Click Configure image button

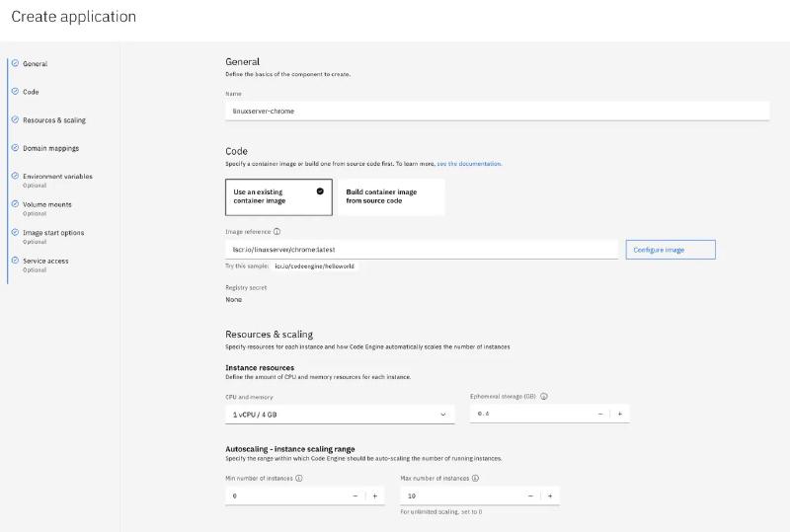(671, 250)
